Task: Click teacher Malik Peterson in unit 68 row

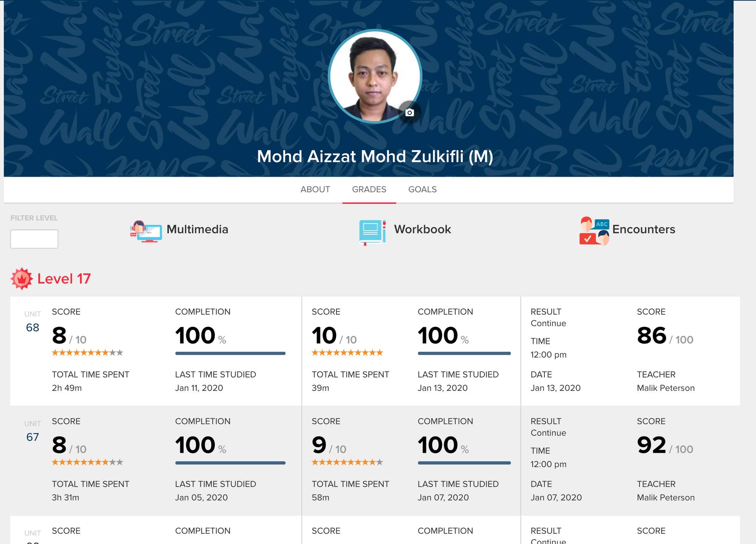Action: 666,388
